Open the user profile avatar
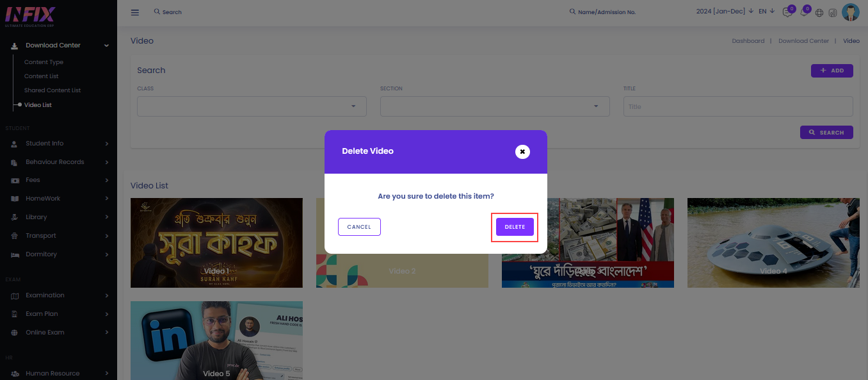Viewport: 868px width, 380px height. click(x=851, y=12)
